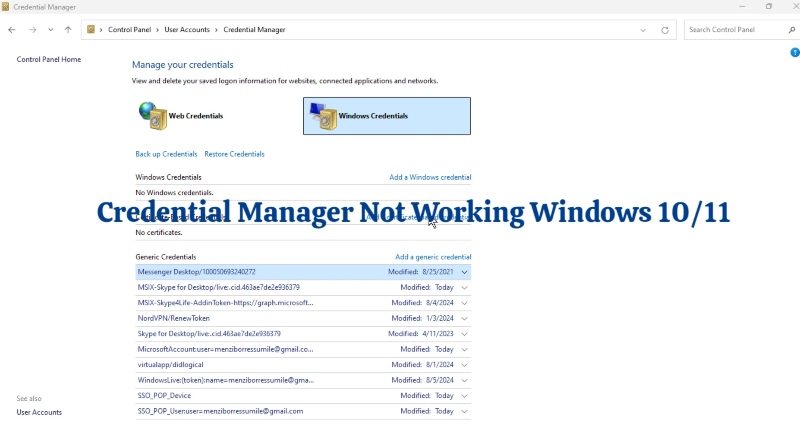Click the Control Panel address bar icon
The width and height of the screenshot is (800, 426).
click(91, 30)
